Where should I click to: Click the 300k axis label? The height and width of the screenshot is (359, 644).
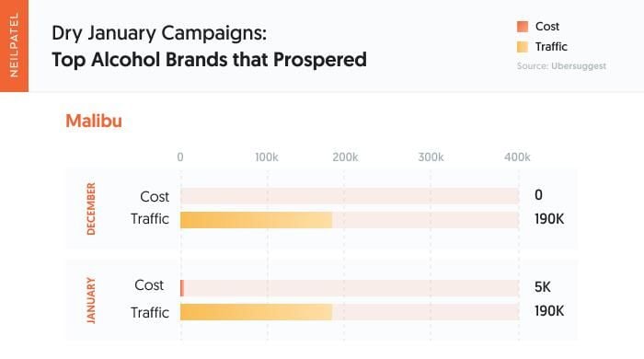[x=431, y=157]
